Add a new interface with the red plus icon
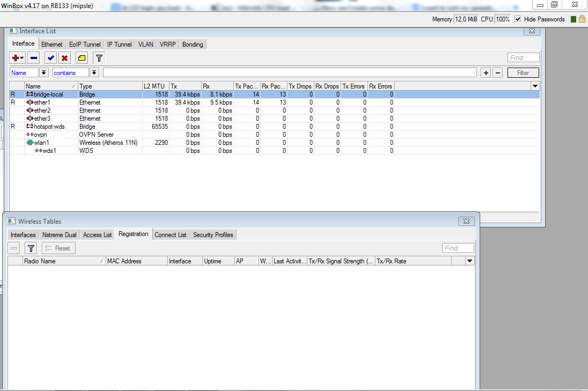The height and width of the screenshot is (391, 588). [x=16, y=57]
